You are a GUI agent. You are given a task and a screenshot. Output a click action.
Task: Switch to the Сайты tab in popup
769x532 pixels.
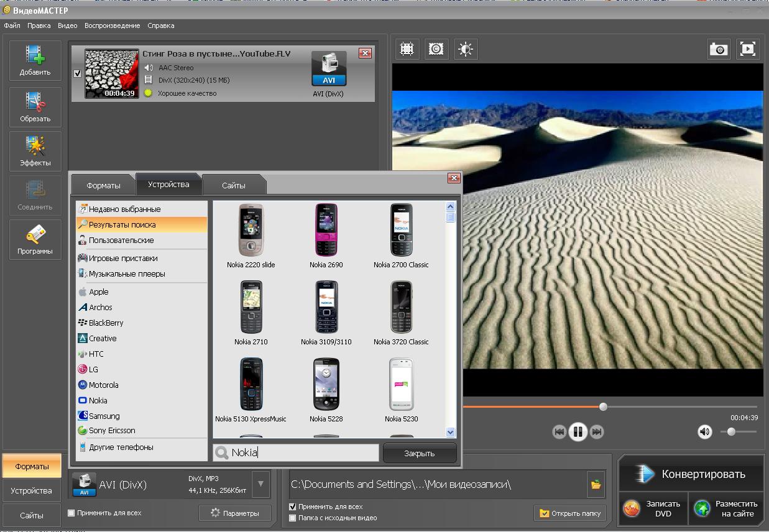click(233, 185)
